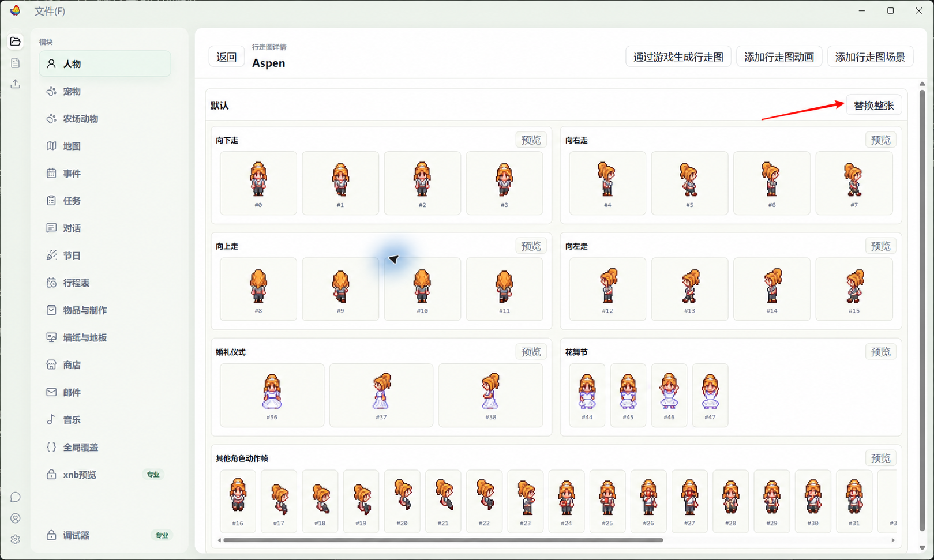This screenshot has height=560, width=934.
Task: Preview the 向左走 animation
Action: (x=880, y=246)
